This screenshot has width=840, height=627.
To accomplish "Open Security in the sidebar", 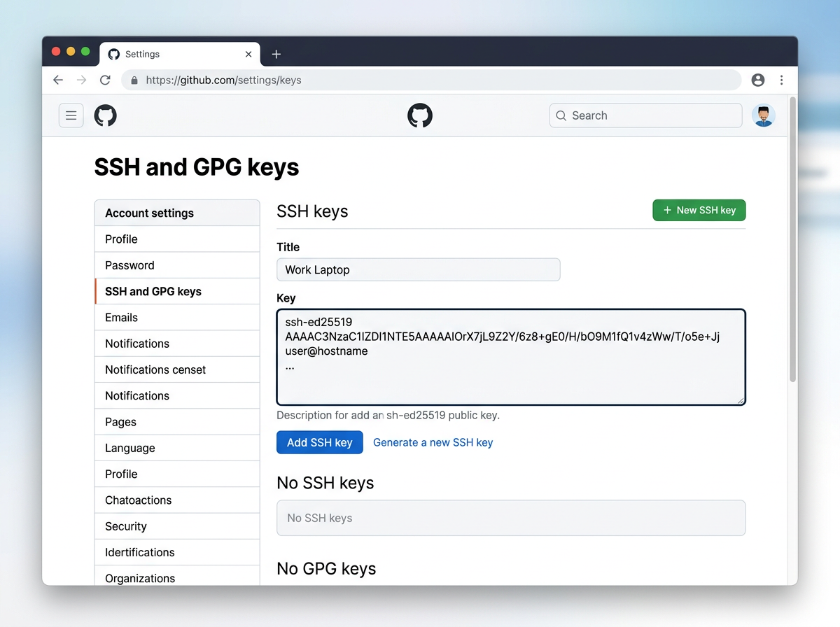I will (x=177, y=526).
